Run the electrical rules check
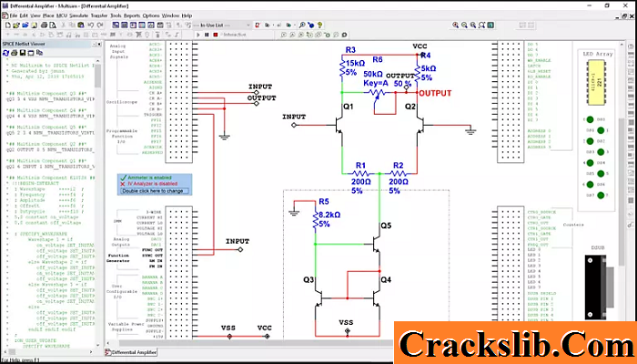The height and width of the screenshot is (364, 637). (x=258, y=25)
